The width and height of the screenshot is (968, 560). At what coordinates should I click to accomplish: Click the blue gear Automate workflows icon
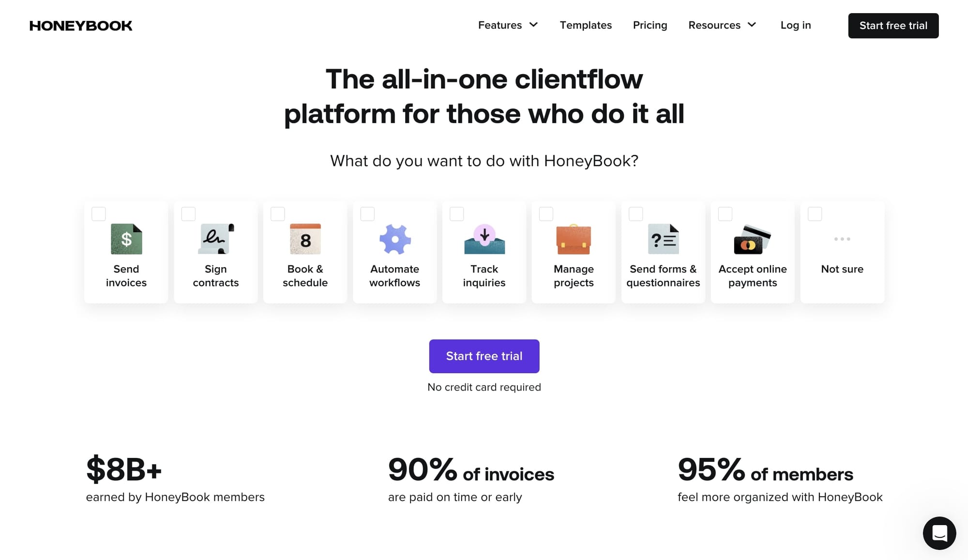click(x=395, y=239)
